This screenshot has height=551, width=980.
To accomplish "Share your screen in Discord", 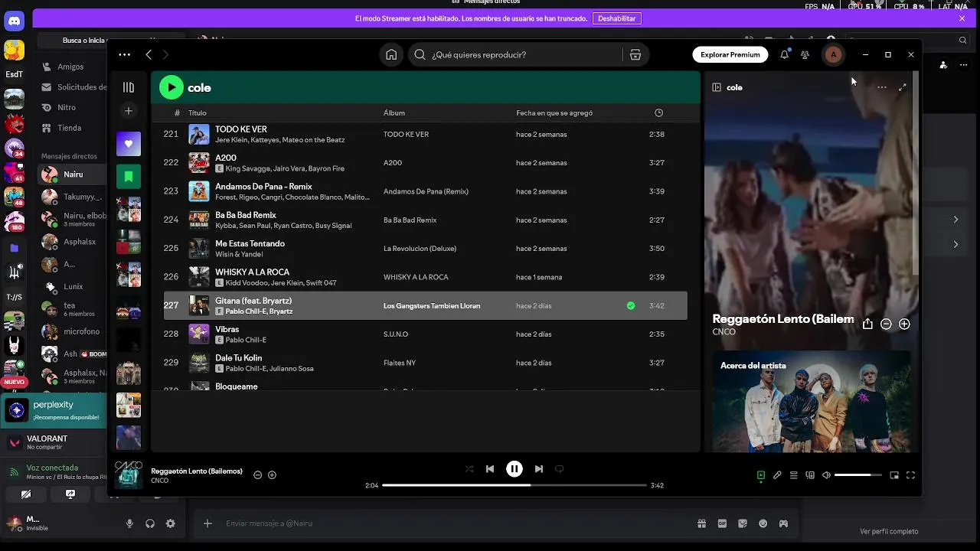I will pyautogui.click(x=70, y=494).
